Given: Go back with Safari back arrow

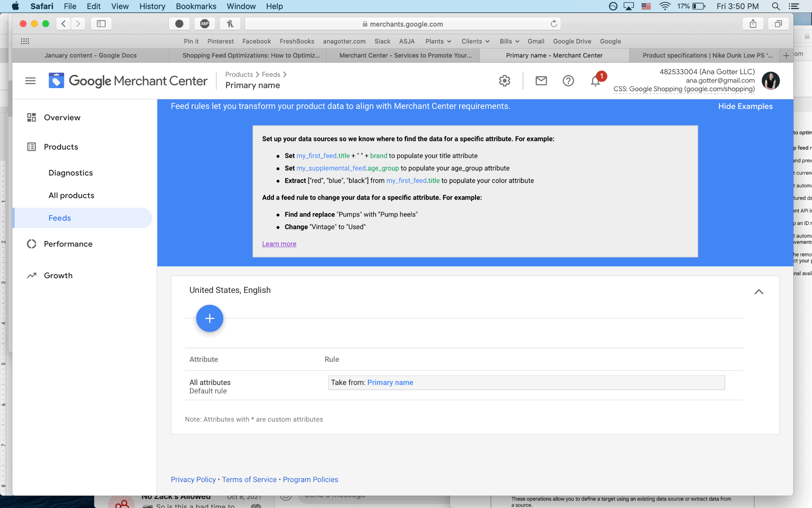Looking at the screenshot, I should click(63, 24).
